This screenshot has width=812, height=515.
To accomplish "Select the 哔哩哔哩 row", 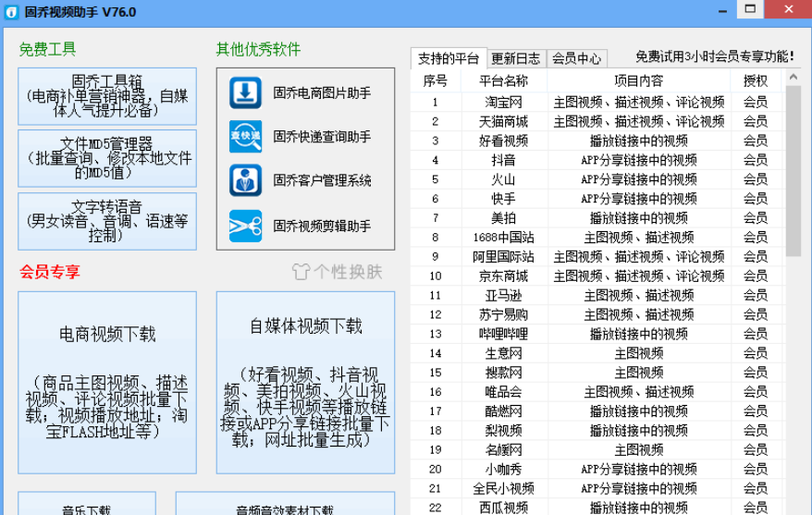I will click(598, 334).
